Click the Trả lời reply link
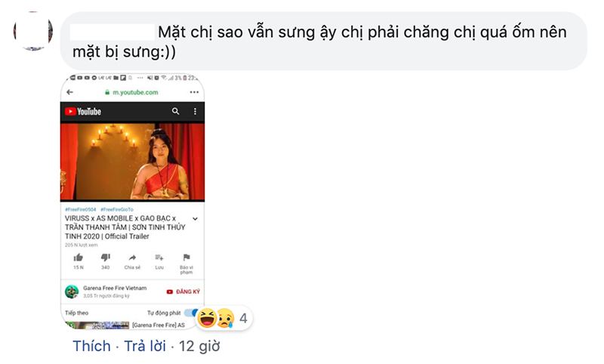 click(x=145, y=346)
